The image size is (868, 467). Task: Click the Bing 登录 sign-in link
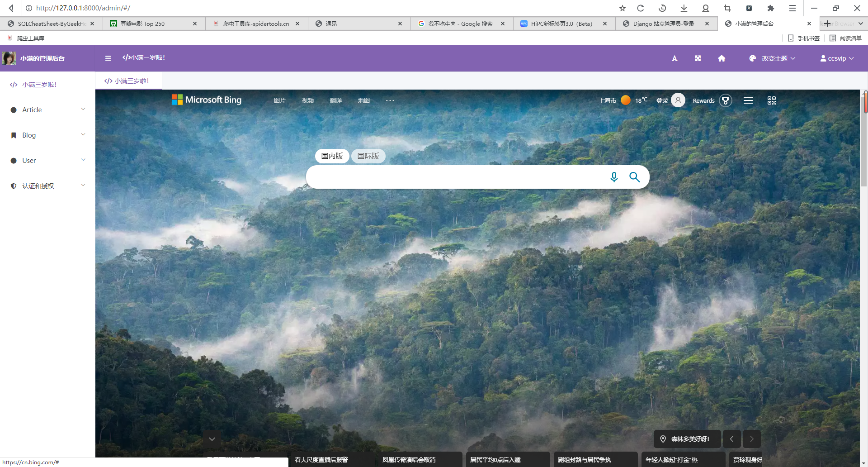point(662,100)
